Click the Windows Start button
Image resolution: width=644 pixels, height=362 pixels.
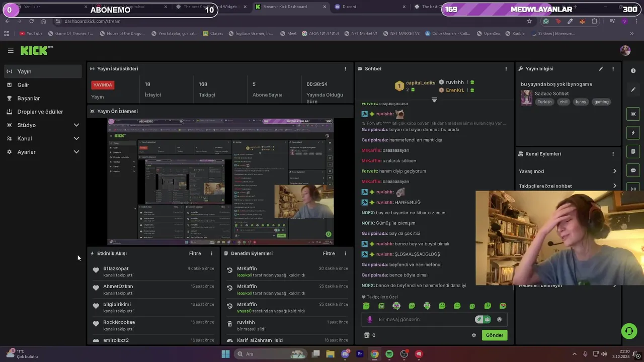point(225,354)
